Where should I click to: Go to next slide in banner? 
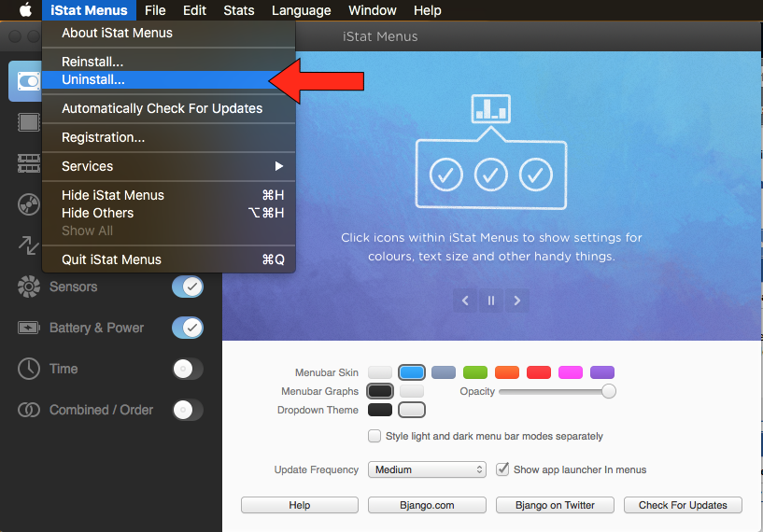coord(516,301)
